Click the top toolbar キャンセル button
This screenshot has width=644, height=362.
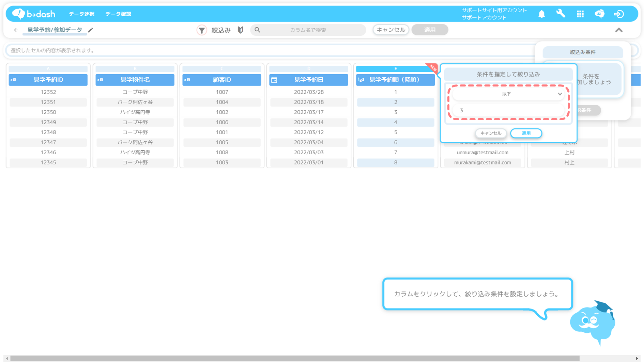click(390, 30)
